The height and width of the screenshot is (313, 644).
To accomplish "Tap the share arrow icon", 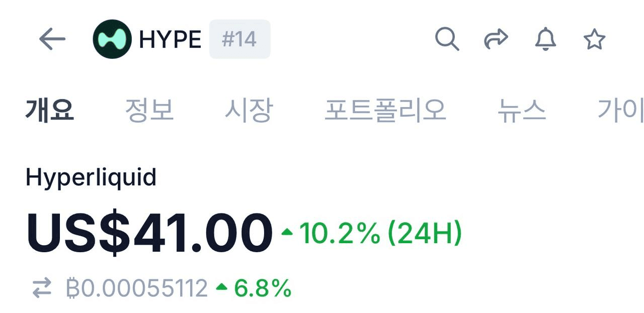I will pos(496,39).
